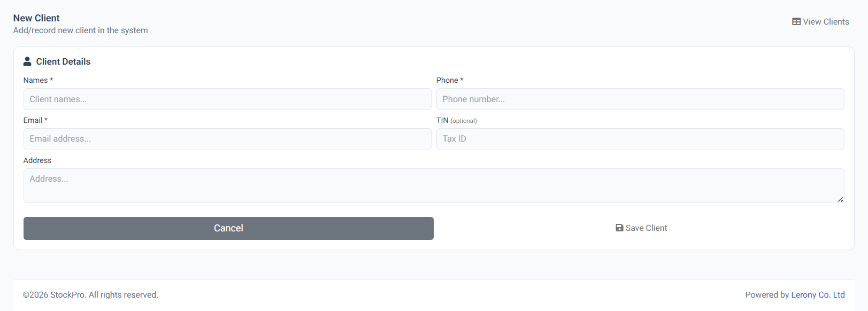Image resolution: width=868 pixels, height=311 pixels.
Task: Click the table icon beside View Clients
Action: 796,22
